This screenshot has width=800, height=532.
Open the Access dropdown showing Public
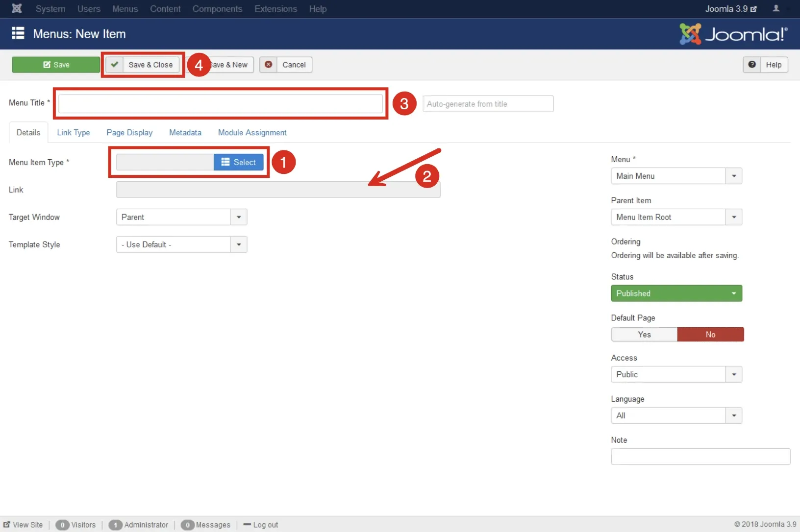coord(676,374)
